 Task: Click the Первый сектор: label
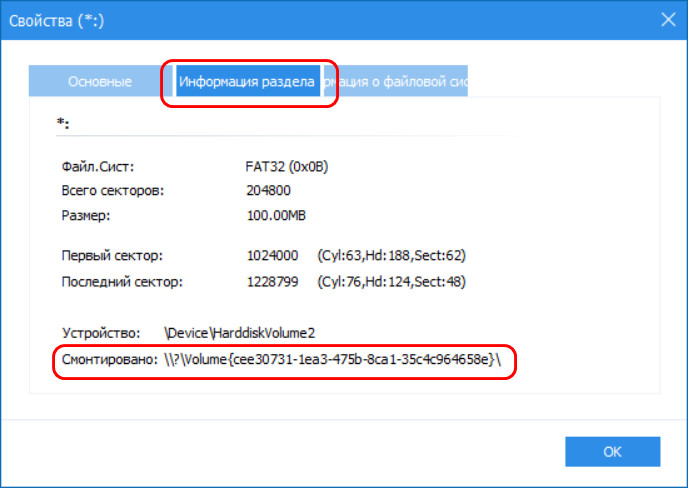(112, 255)
